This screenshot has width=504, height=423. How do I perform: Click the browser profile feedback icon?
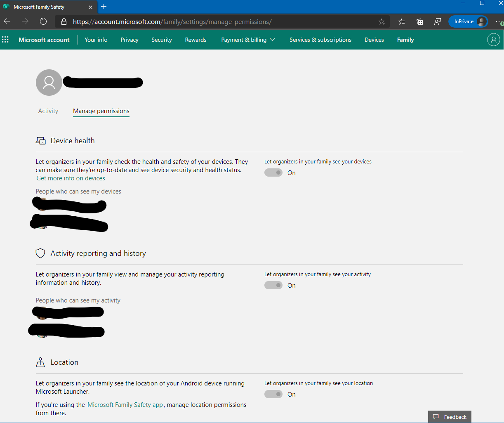pyautogui.click(x=438, y=21)
